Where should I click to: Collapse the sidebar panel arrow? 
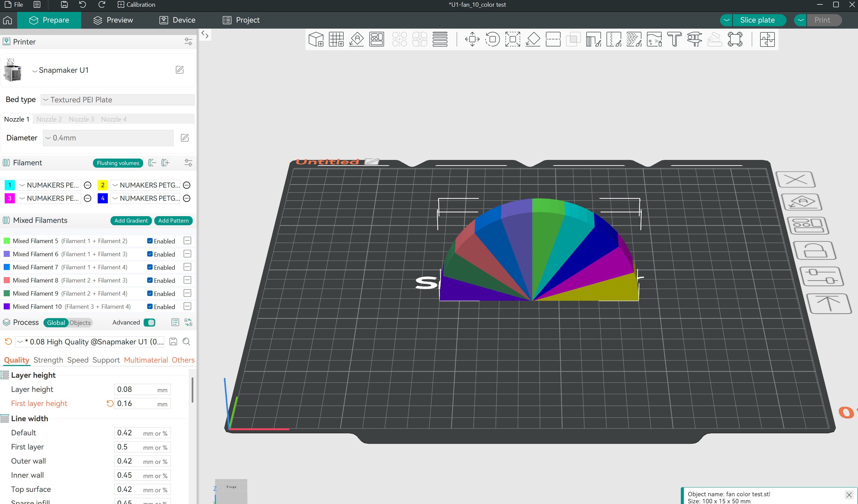coord(205,34)
